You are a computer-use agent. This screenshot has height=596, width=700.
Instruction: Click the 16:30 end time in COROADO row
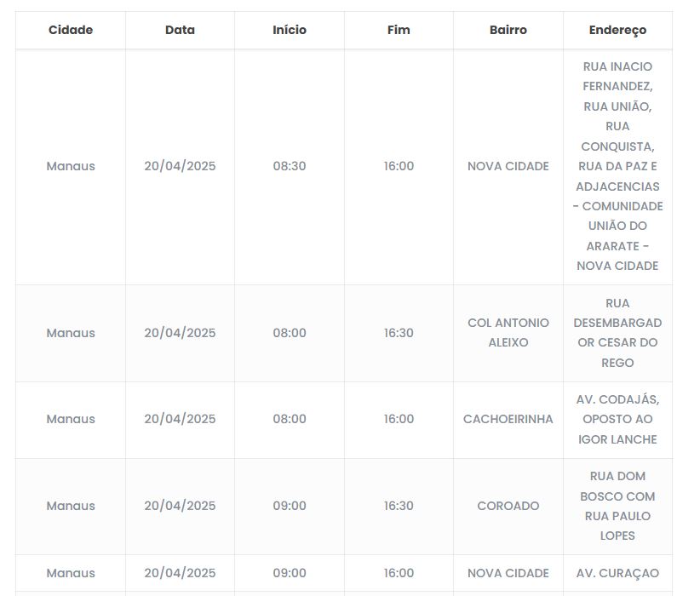(399, 506)
